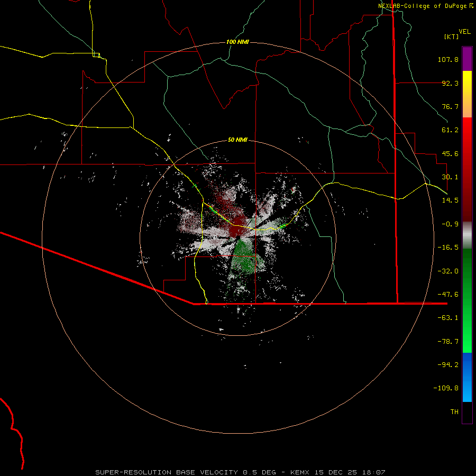Click the -16.5 legend value
This screenshot has height=476, width=476.
click(448, 248)
